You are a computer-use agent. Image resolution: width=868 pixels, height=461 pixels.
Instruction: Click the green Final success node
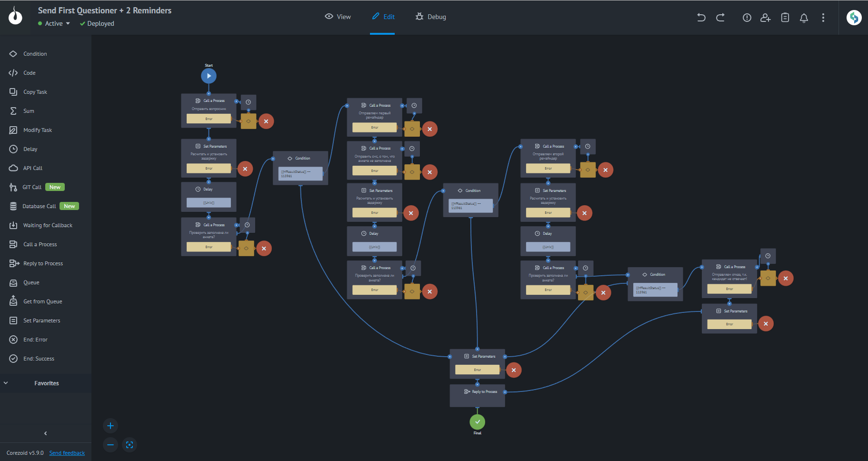[x=477, y=421]
